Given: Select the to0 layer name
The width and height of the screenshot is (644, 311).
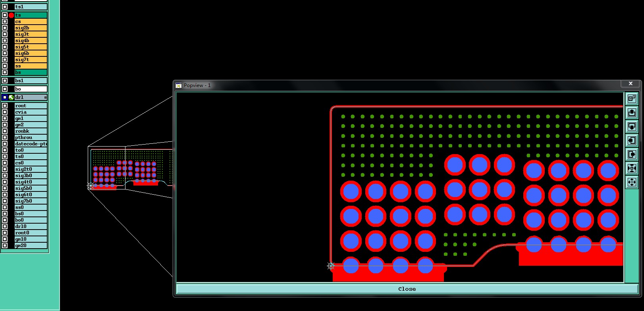Looking at the screenshot, I should click(x=31, y=150).
